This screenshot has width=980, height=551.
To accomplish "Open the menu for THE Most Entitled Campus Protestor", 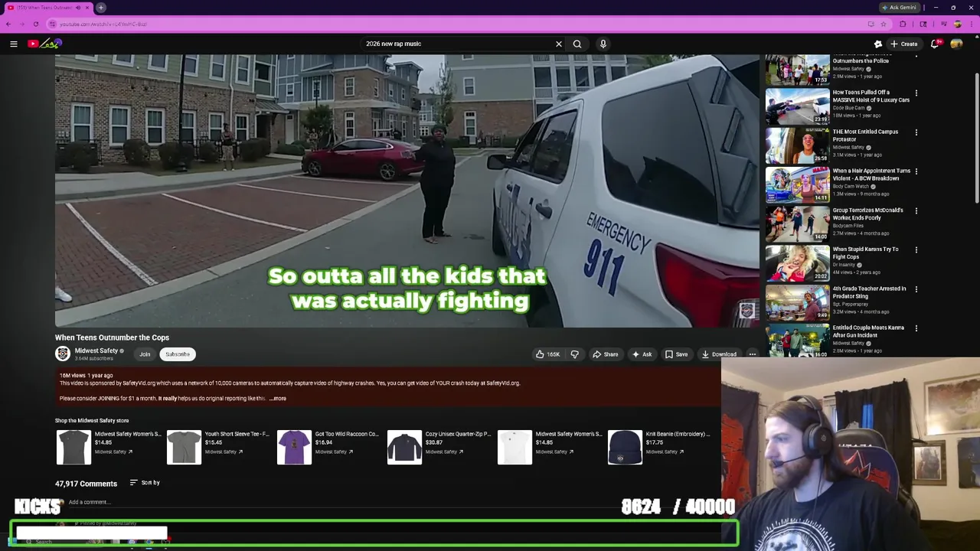I will 916,132.
